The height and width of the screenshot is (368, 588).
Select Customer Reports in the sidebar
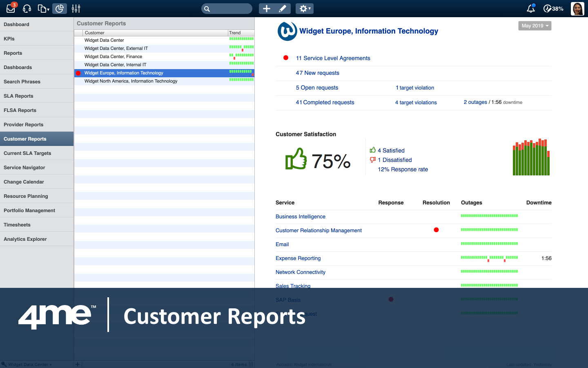coord(37,139)
